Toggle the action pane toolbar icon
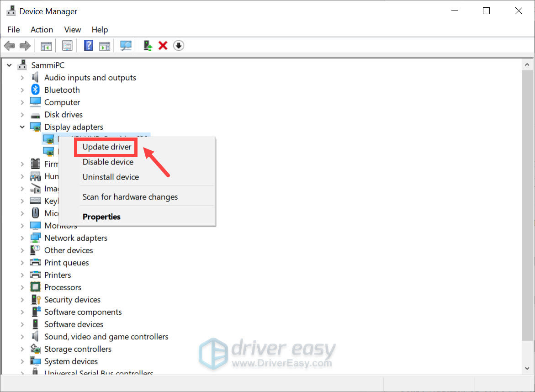This screenshot has height=392, width=535. pos(105,46)
